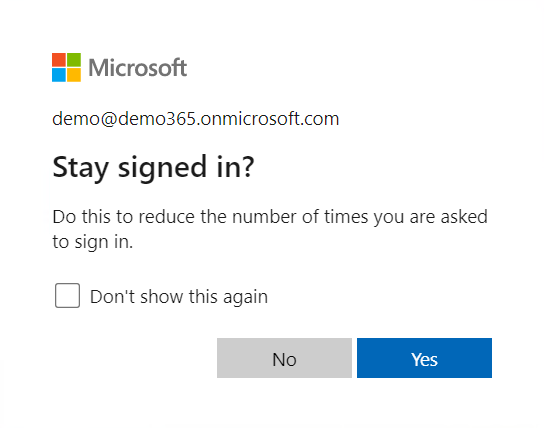Click the demo@demo365.onmicrosoft.com account email
Image resolution: width=544 pixels, height=428 pixels.
(x=196, y=119)
